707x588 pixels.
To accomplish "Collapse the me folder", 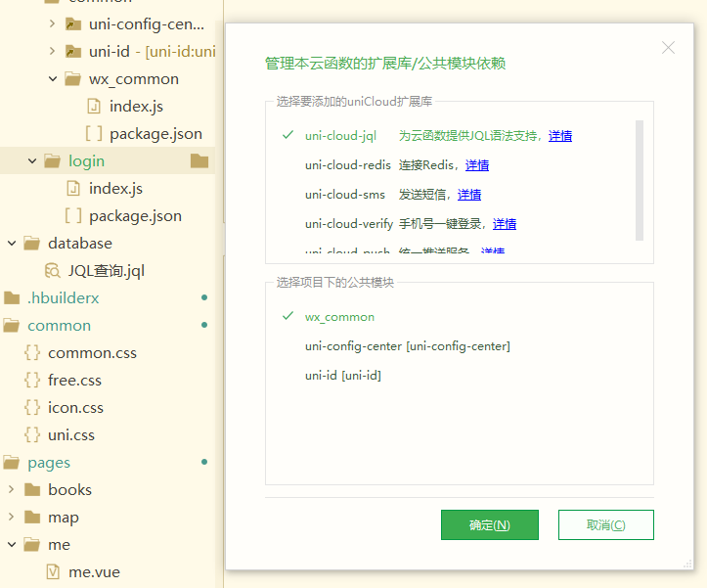I will click(x=12, y=545).
